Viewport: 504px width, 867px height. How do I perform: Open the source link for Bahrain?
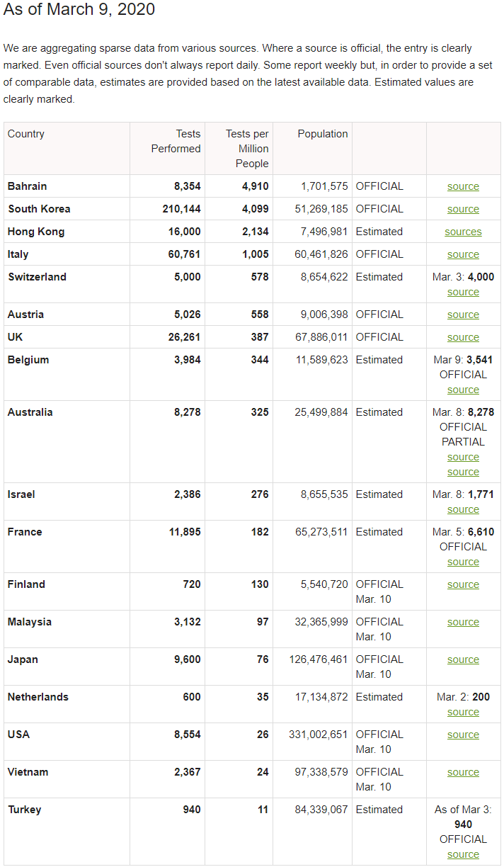pos(463,186)
